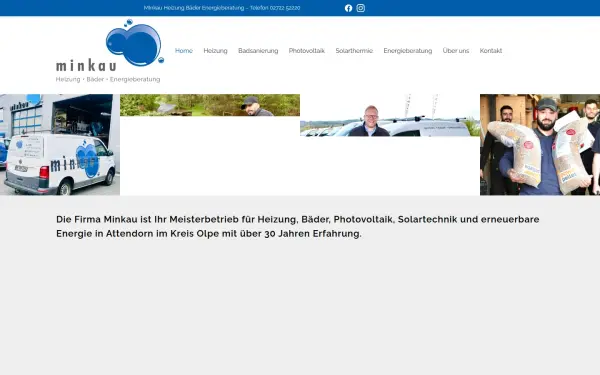Open the Badsanierung menu item
Screen dimensions: 600x375
258,51
